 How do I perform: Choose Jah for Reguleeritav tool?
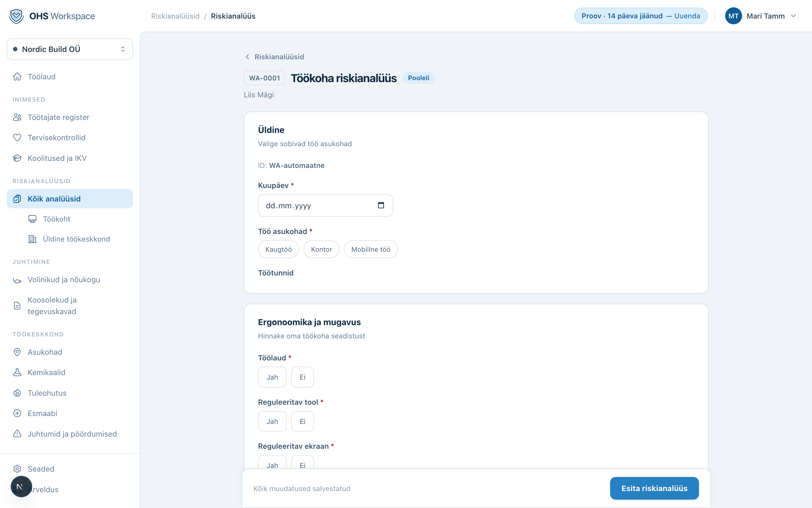272,421
